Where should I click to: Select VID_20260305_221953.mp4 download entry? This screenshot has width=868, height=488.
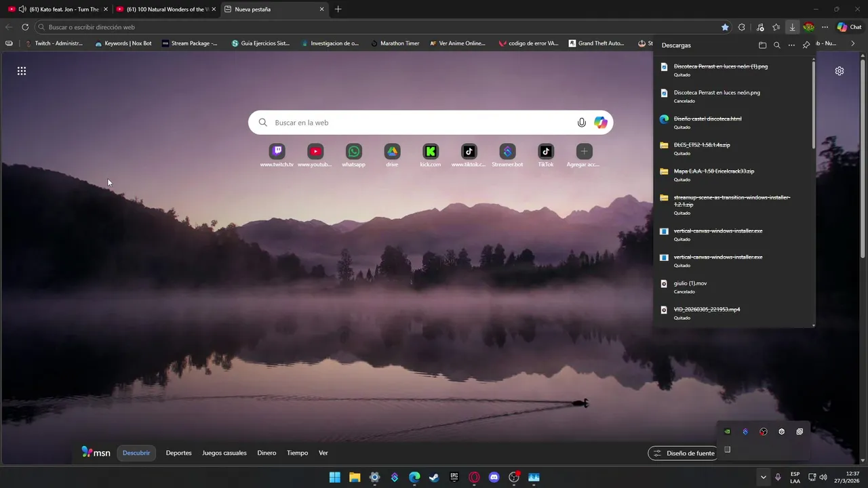tap(734, 313)
